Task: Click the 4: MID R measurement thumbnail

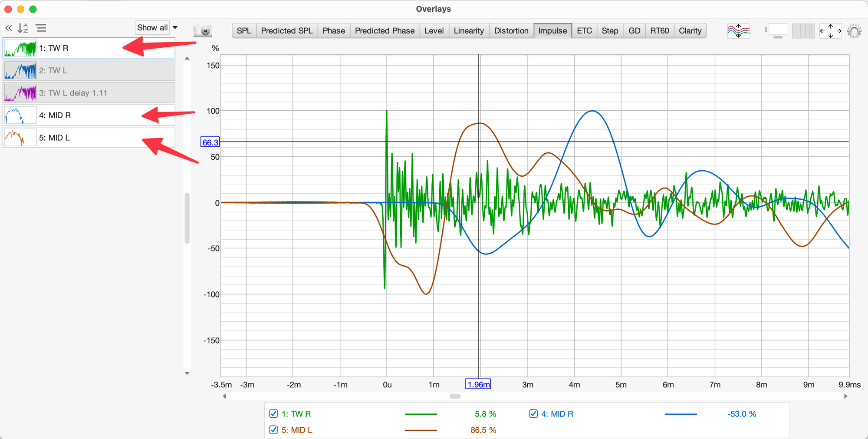Action: [20, 116]
